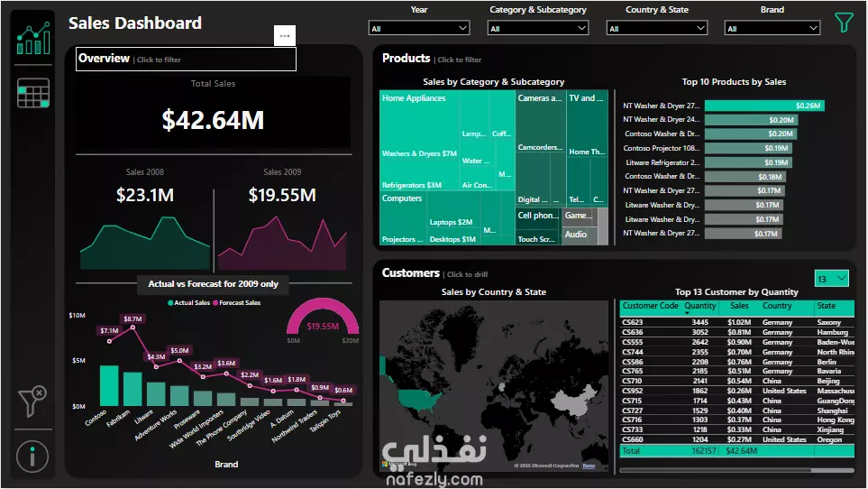This screenshot has height=489, width=868.
Task: Open the map Terms link
Action: point(589,466)
